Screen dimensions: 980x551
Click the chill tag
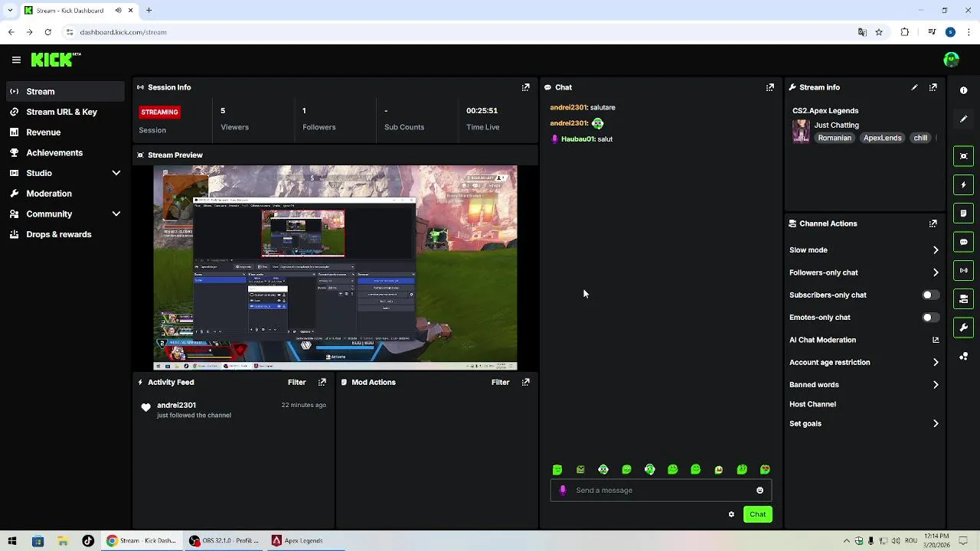[x=920, y=138]
